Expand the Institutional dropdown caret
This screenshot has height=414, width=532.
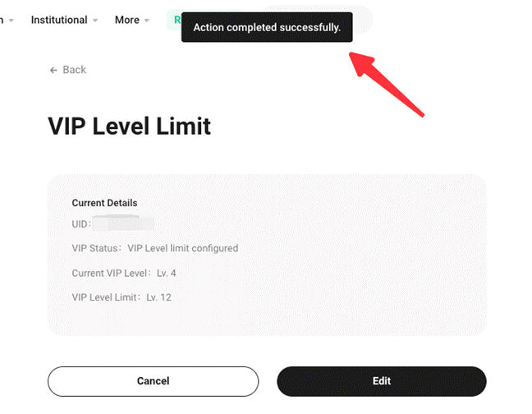(x=95, y=21)
